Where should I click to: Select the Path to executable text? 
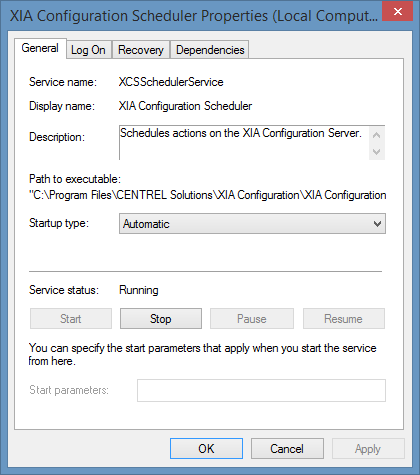tap(208, 195)
